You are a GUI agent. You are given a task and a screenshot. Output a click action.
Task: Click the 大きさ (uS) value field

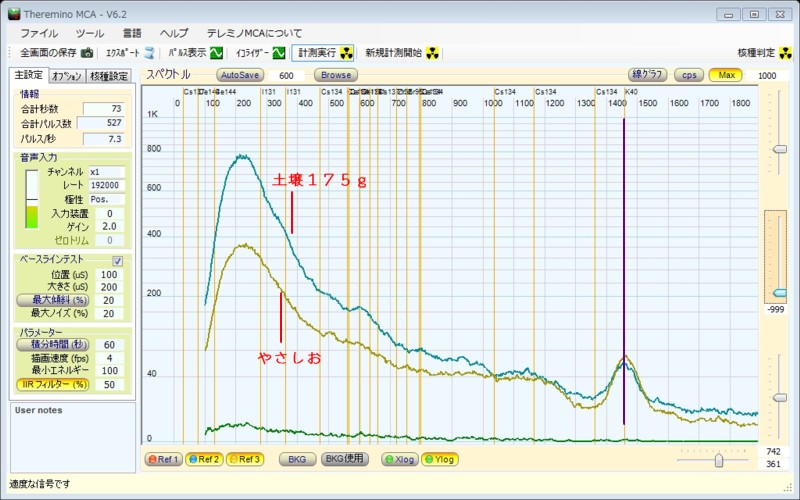coord(109,287)
